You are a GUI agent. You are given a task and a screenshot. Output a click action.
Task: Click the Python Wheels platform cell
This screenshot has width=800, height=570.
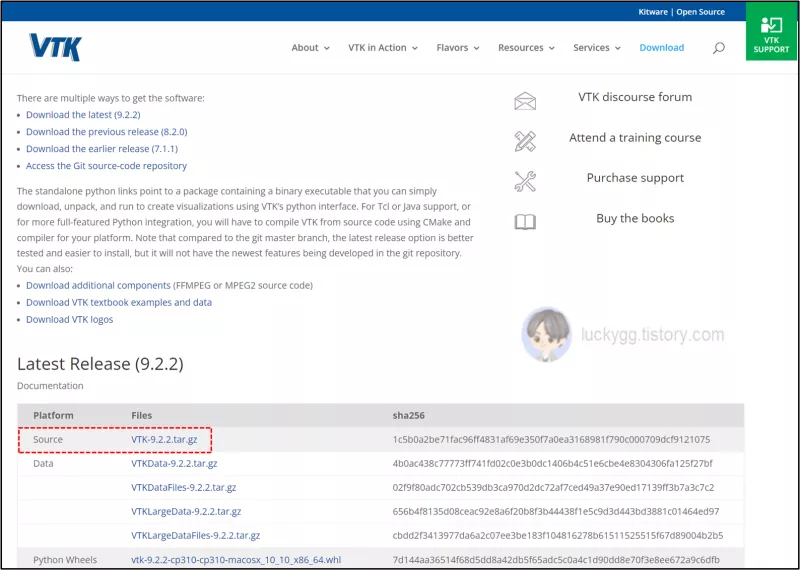click(x=65, y=560)
